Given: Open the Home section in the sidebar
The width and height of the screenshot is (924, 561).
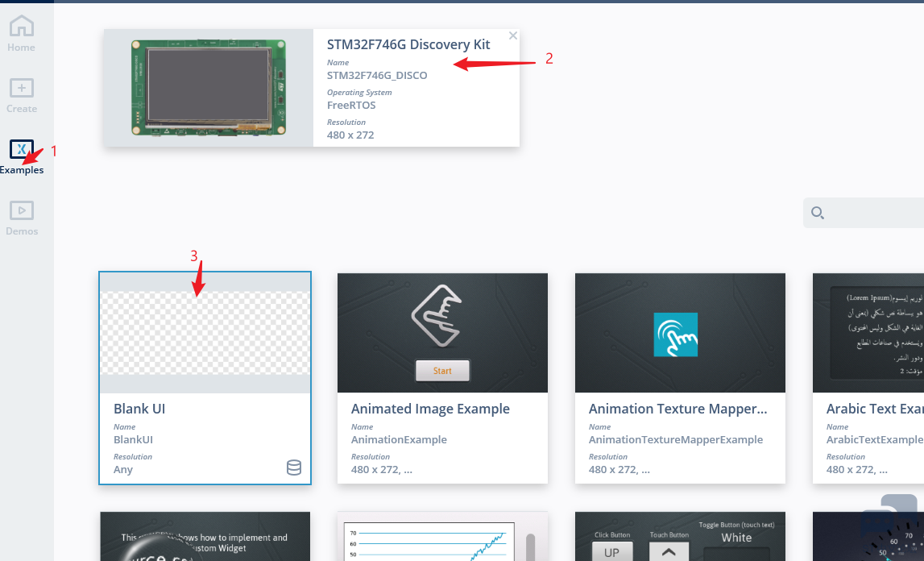Looking at the screenshot, I should (21, 34).
